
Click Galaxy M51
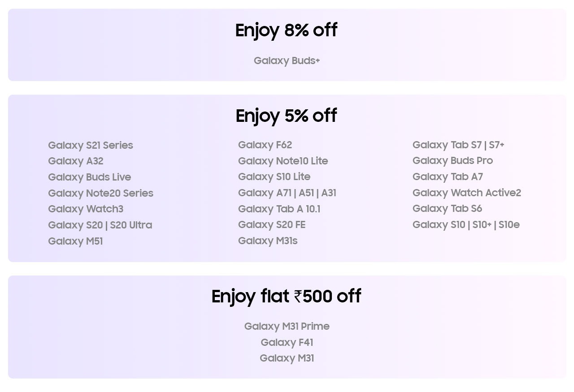coord(75,241)
